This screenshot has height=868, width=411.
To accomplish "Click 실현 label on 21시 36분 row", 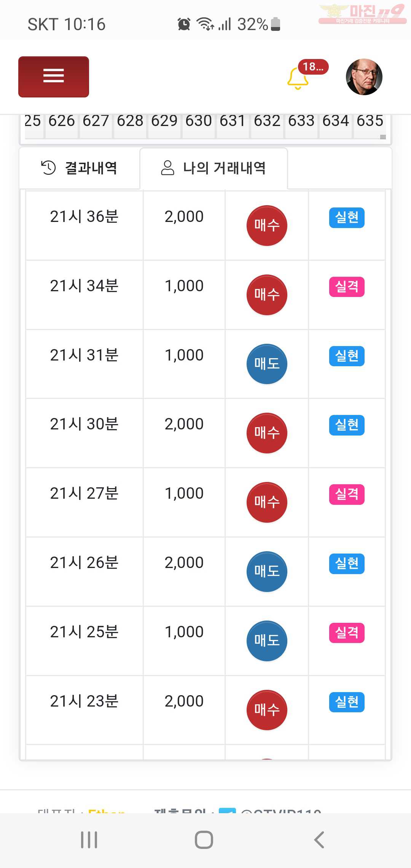I will 347,218.
